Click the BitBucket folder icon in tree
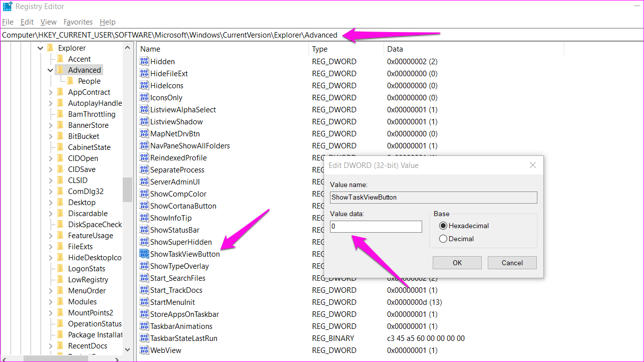644x362 pixels. (x=61, y=136)
